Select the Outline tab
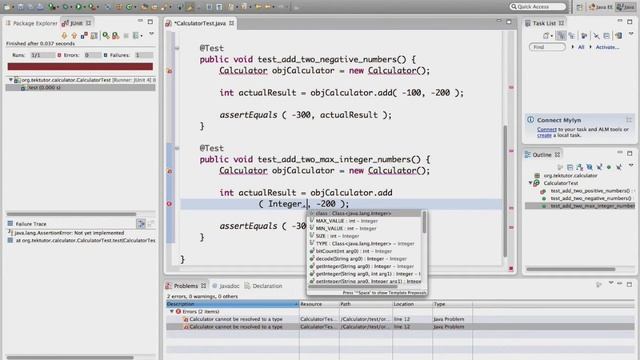 coord(542,155)
